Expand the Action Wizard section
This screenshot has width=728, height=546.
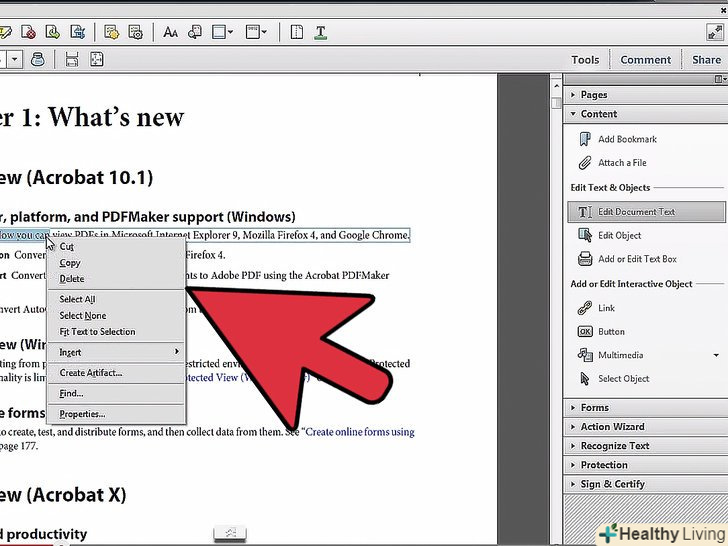click(645, 426)
